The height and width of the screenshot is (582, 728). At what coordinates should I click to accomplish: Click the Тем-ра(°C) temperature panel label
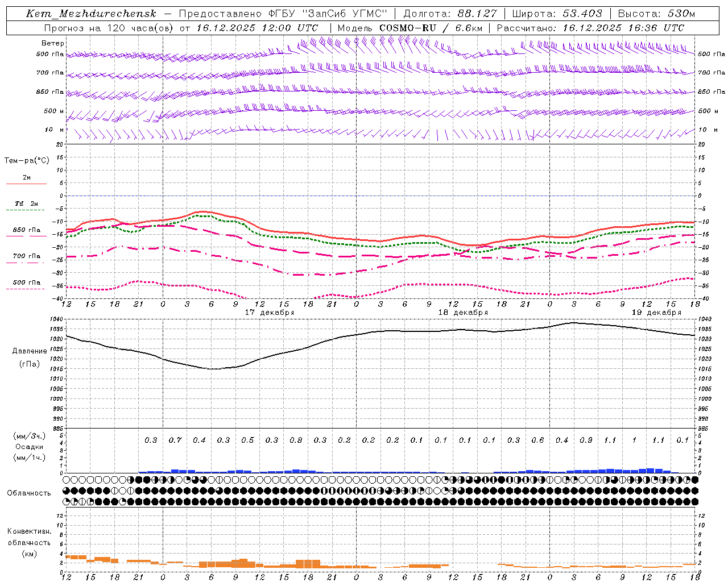(x=27, y=161)
